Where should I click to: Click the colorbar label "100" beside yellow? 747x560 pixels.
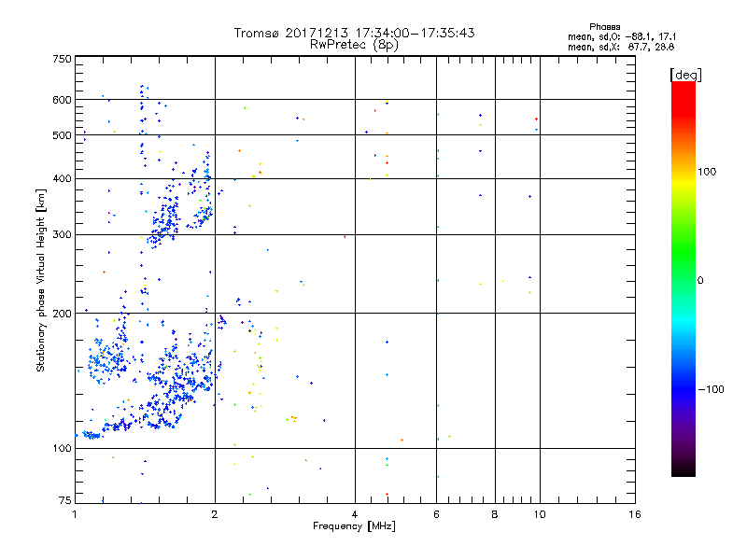click(707, 172)
